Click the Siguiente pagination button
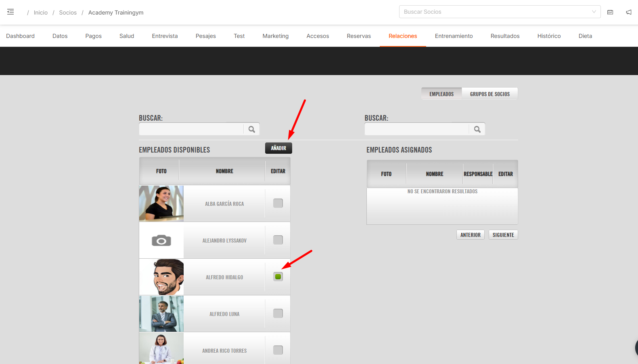Screen dimensions: 638x364 pyautogui.click(x=503, y=235)
